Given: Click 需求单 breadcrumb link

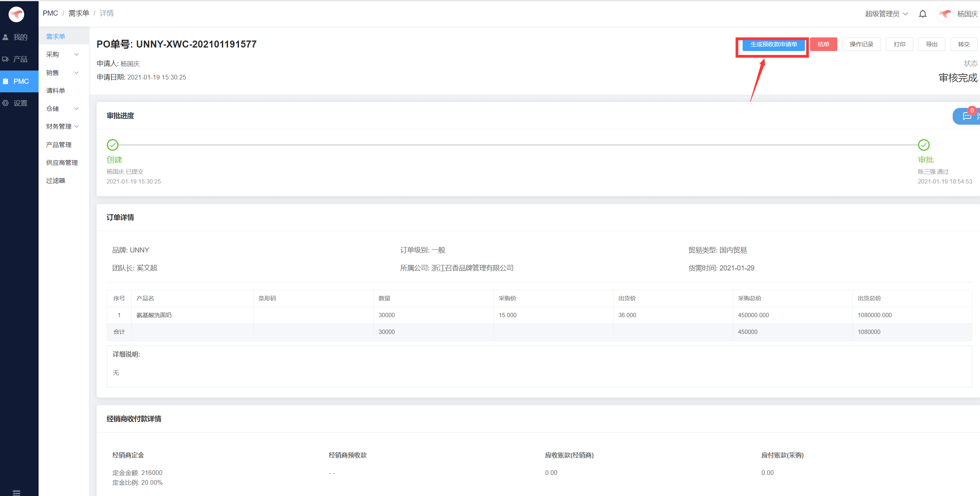Looking at the screenshot, I should click(79, 13).
